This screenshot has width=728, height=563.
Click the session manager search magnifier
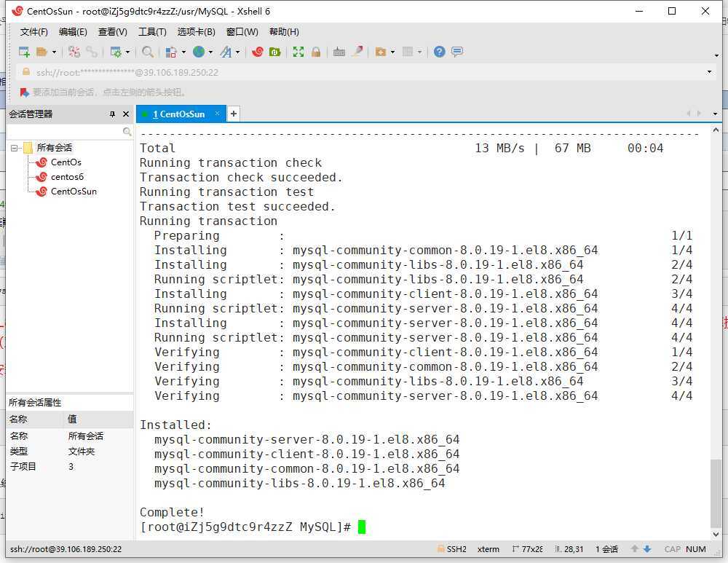[x=127, y=132]
